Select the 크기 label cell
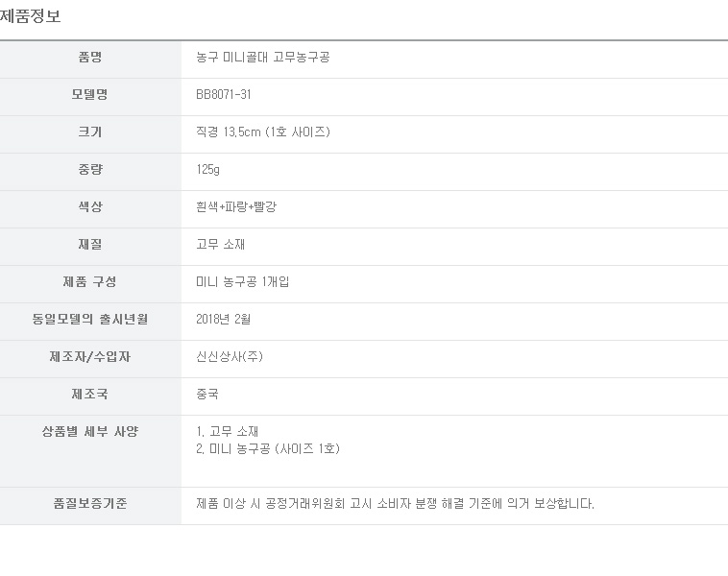Screen dimensions: 728x576 coord(90,134)
